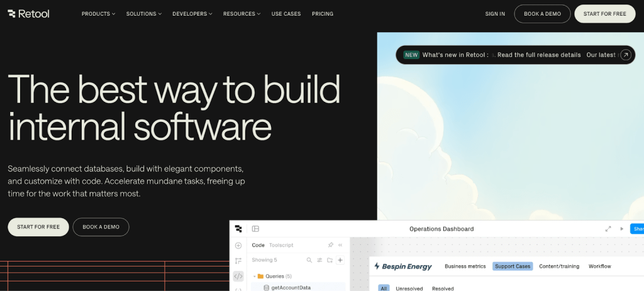Viewport: 644px width, 291px height.
Task: Open the PRICING page
Action: [323, 14]
